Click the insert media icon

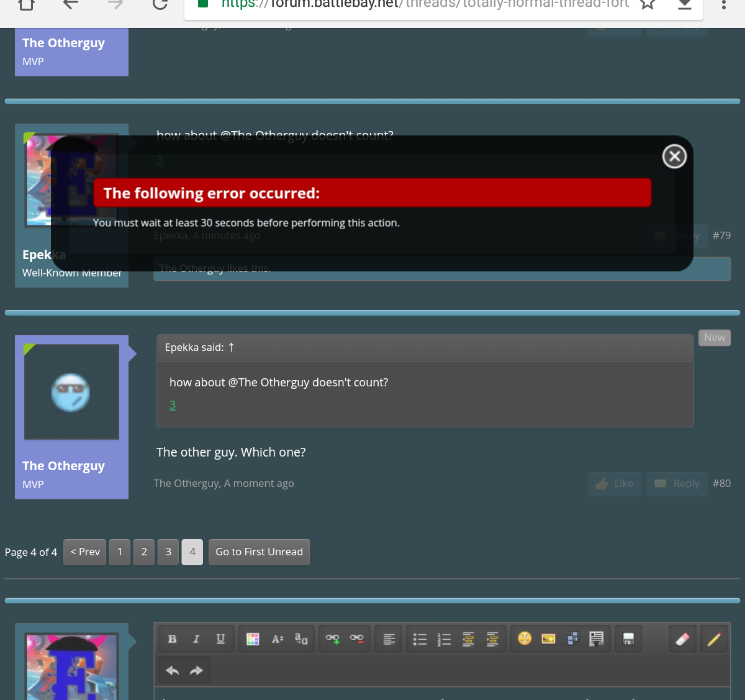572,639
